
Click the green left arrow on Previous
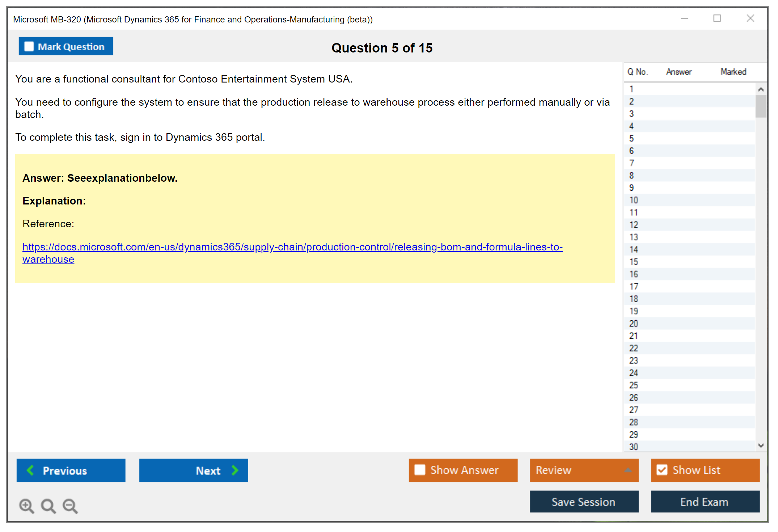tap(30, 470)
